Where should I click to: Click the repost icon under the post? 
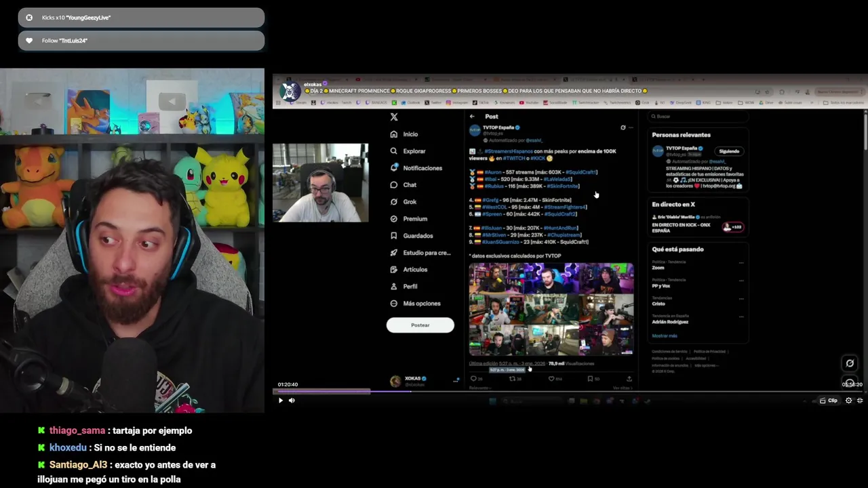click(x=513, y=379)
